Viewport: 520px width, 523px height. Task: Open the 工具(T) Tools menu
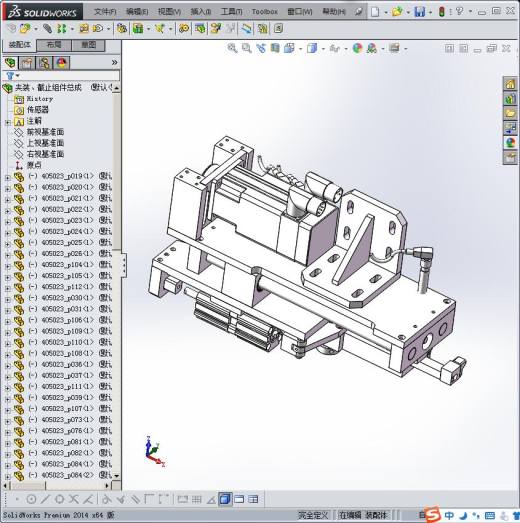(x=231, y=12)
